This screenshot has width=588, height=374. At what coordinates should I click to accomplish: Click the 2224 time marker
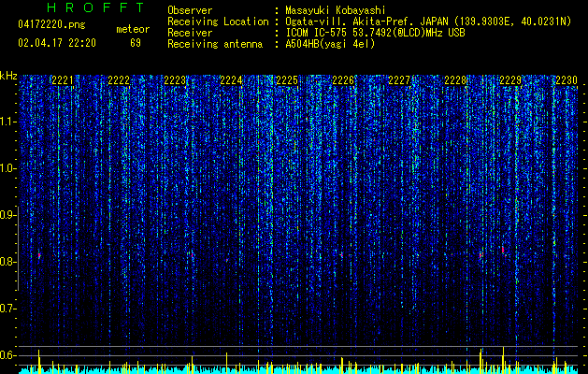click(231, 80)
